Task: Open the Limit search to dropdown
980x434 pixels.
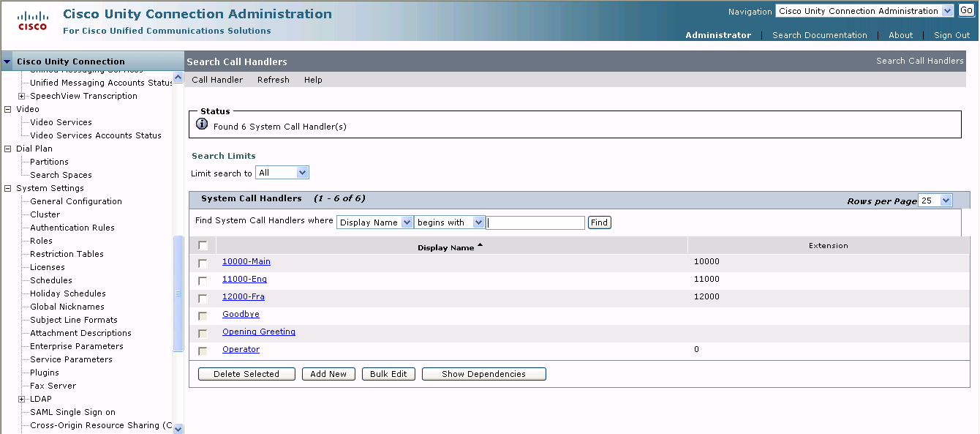Action: pos(282,173)
